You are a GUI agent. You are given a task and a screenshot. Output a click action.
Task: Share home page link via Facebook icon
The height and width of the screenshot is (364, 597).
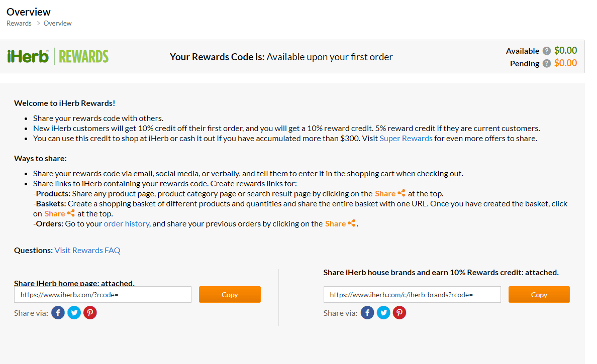tap(58, 313)
